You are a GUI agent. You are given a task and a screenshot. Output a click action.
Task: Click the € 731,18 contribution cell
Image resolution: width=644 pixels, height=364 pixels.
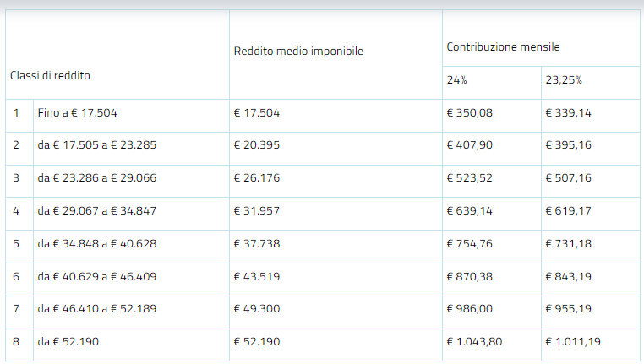pos(569,243)
